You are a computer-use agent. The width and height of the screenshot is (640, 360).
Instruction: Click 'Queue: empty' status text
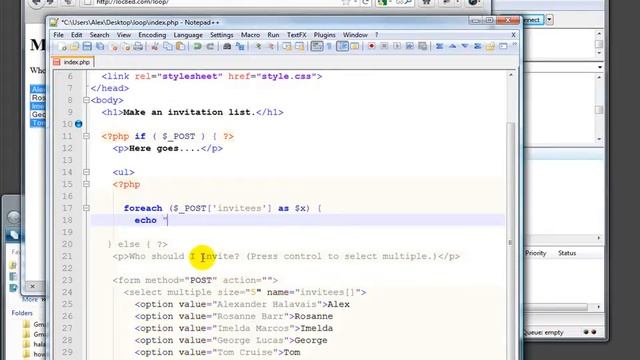tap(544, 333)
